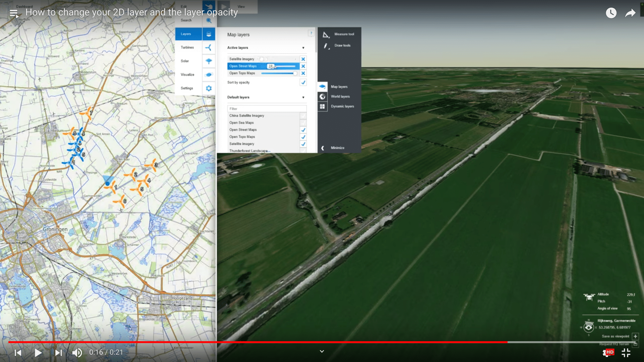Click the Watch later clock icon
Screen dimensions: 644x362
(x=611, y=13)
